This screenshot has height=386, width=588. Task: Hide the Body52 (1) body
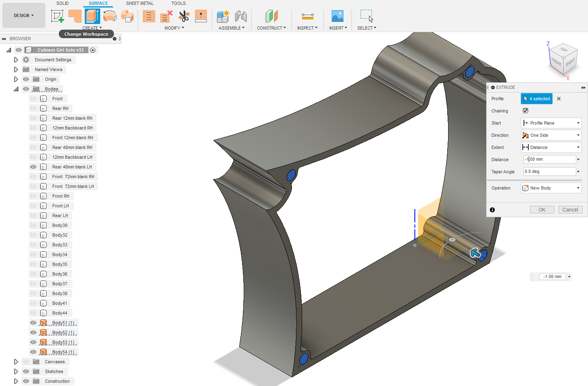pos(33,332)
